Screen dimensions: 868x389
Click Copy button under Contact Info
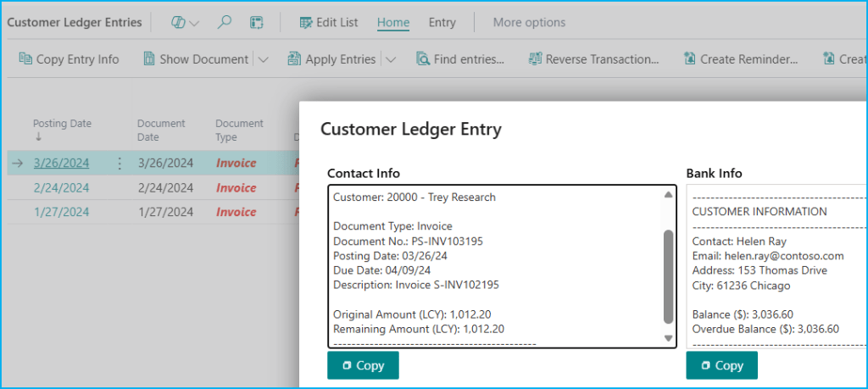coord(363,365)
